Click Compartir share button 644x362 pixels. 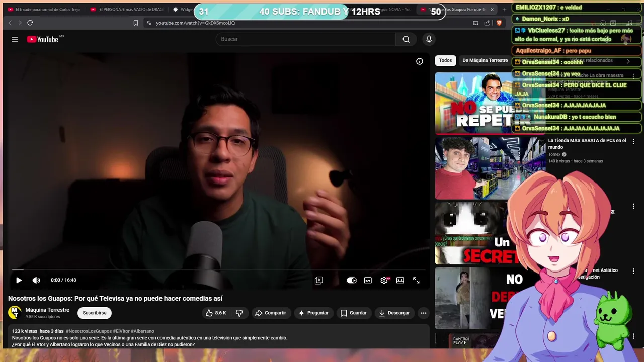(271, 313)
